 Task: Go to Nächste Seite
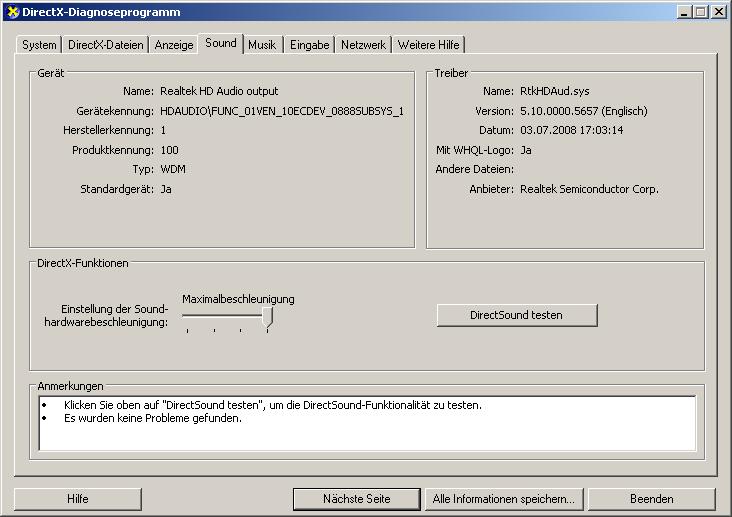point(357,499)
